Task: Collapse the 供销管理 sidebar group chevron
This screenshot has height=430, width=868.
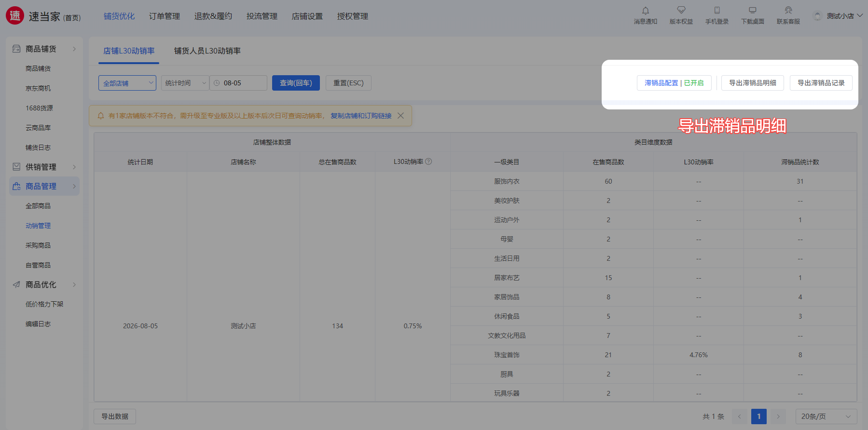Action: 74,167
